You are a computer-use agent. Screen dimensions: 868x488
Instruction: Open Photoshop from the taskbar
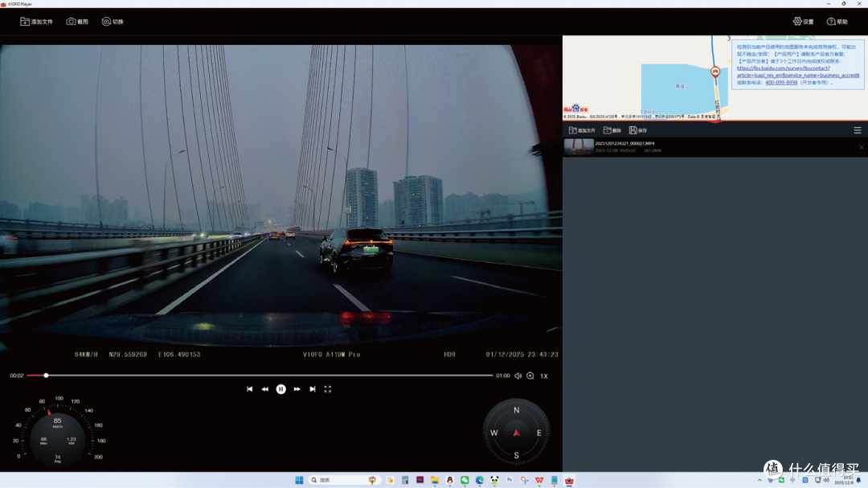pos(510,480)
